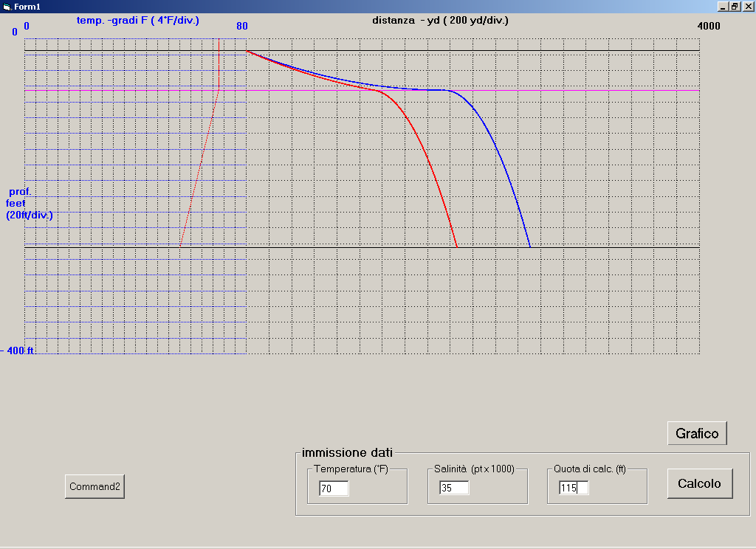
Task: Select the Salinità input box containing 35
Action: coord(454,488)
